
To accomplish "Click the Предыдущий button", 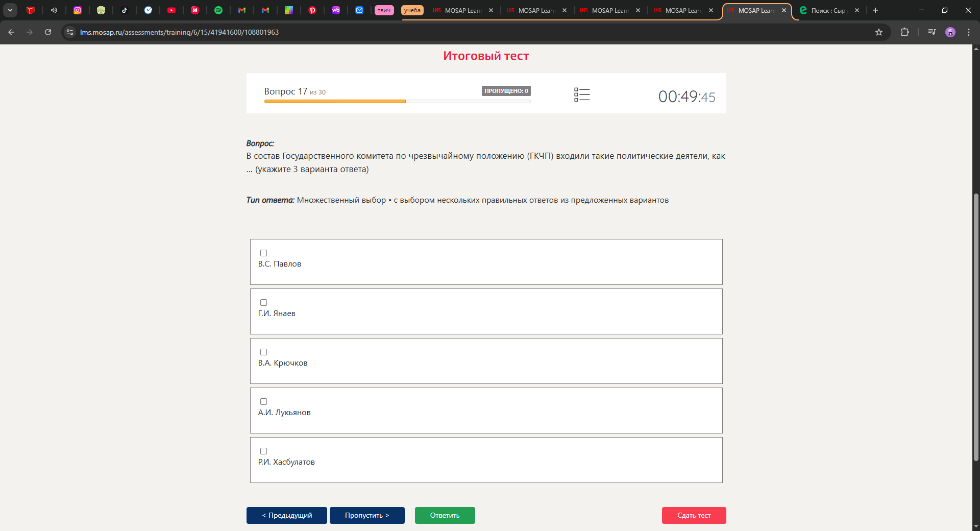I will (287, 515).
